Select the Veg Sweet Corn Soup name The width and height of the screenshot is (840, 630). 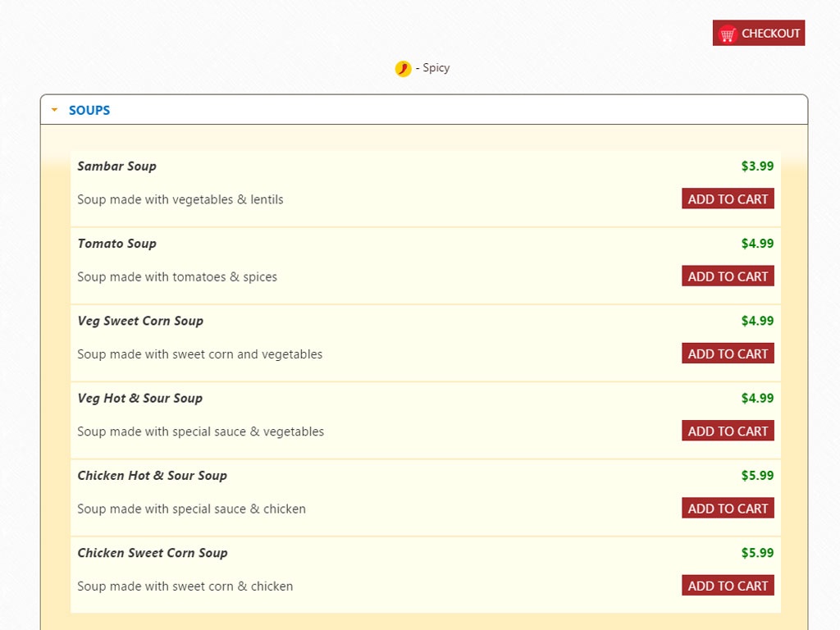[x=140, y=321]
